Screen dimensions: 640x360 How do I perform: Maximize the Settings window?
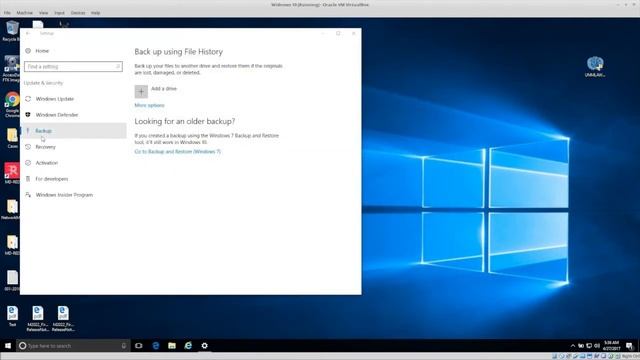point(338,33)
